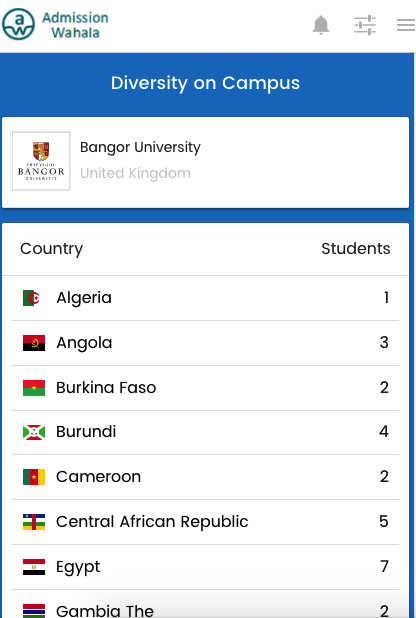Open the hamburger menu

pyautogui.click(x=406, y=25)
